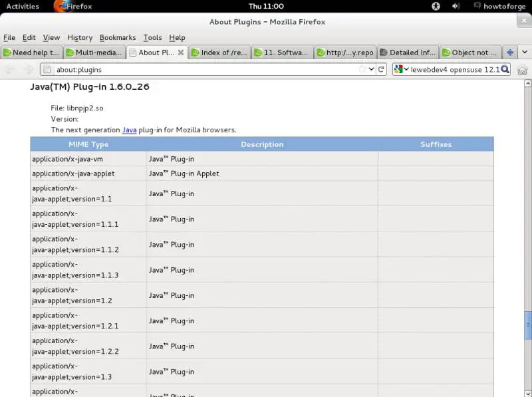532x397 pixels.
Task: Switch to the 'Need help t...' tab
Action: pyautogui.click(x=31, y=53)
